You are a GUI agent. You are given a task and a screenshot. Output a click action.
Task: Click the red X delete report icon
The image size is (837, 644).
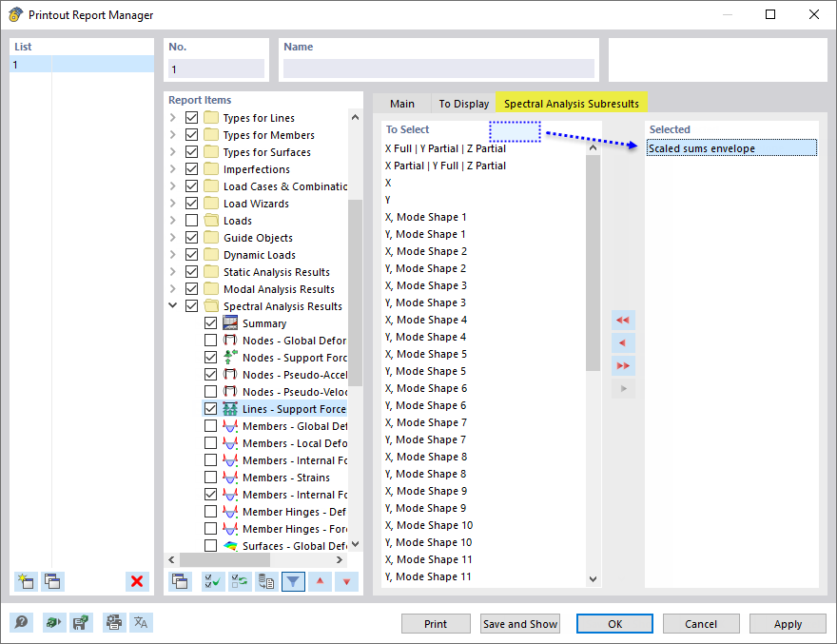click(x=137, y=581)
